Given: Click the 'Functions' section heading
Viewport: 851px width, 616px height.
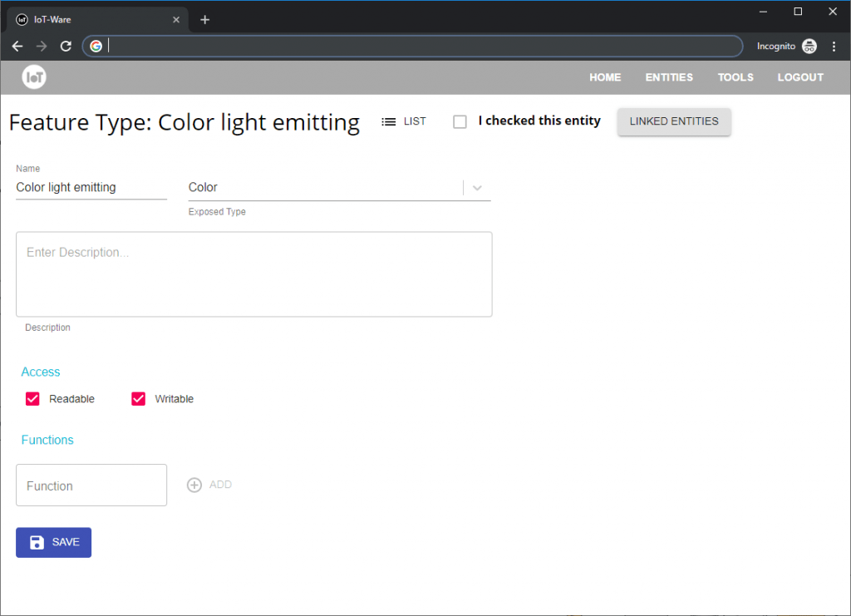Looking at the screenshot, I should tap(47, 440).
